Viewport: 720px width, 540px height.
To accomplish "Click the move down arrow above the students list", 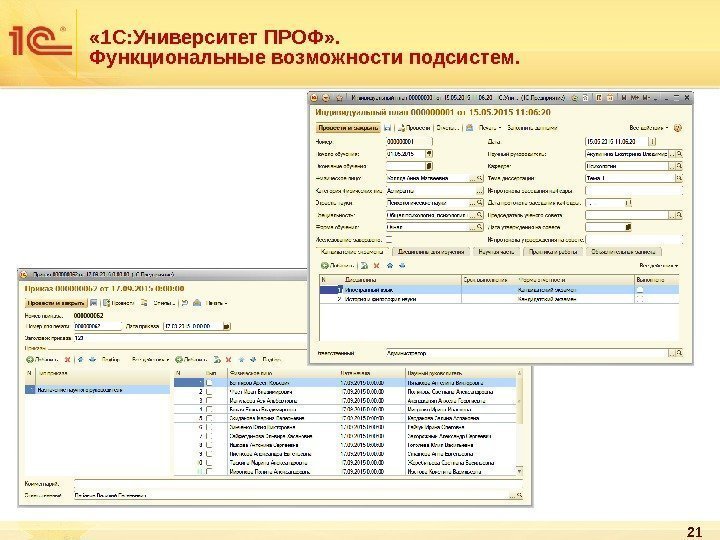I will [253, 360].
